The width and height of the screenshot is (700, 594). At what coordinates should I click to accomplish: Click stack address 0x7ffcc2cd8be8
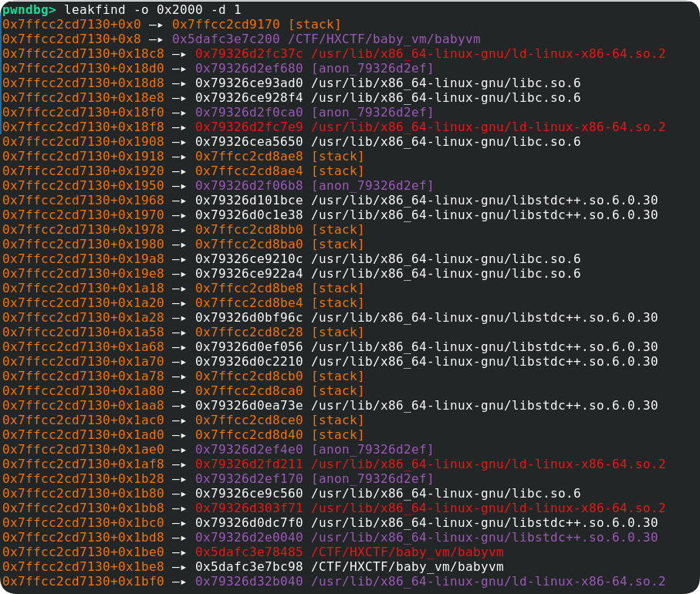click(249, 288)
